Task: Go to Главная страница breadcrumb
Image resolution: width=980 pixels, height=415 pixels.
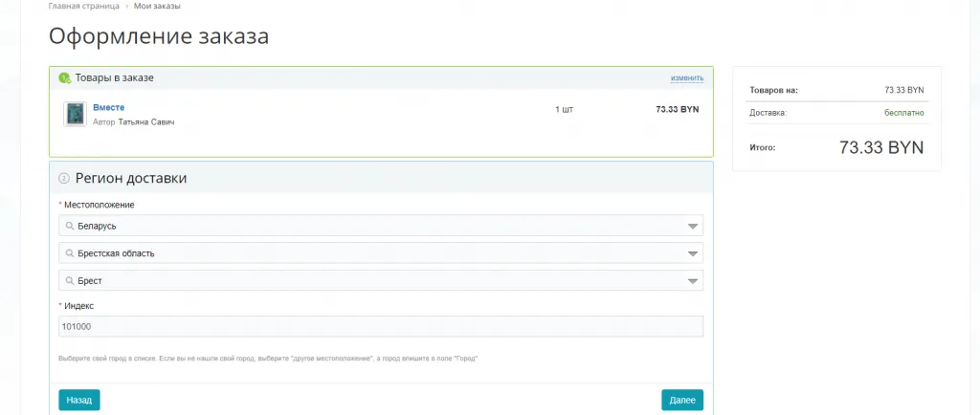Action: pos(84,7)
